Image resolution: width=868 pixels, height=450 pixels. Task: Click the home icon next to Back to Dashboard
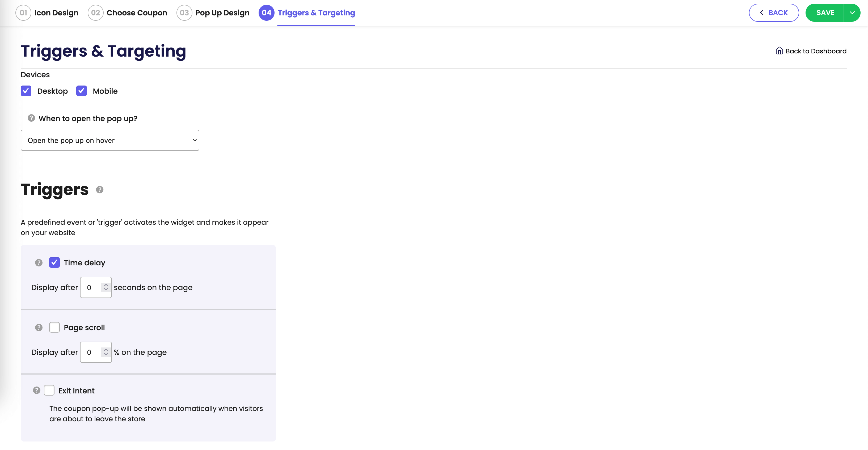point(779,51)
